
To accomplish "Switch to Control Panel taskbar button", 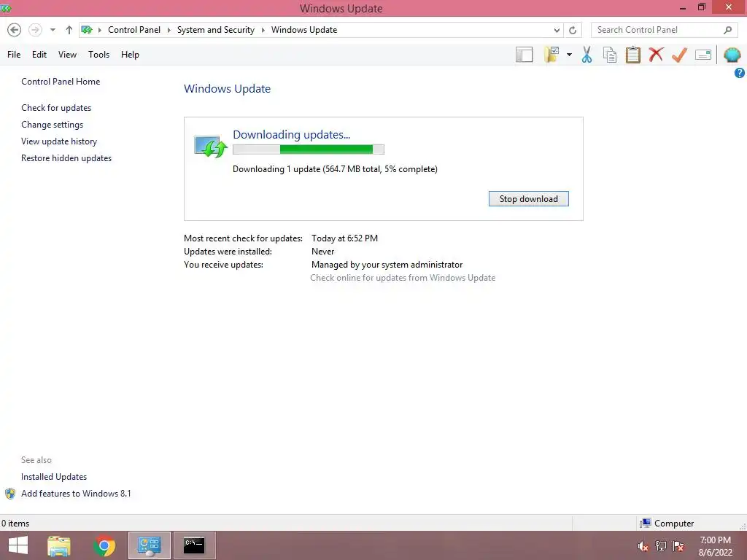I will pyautogui.click(x=149, y=545).
